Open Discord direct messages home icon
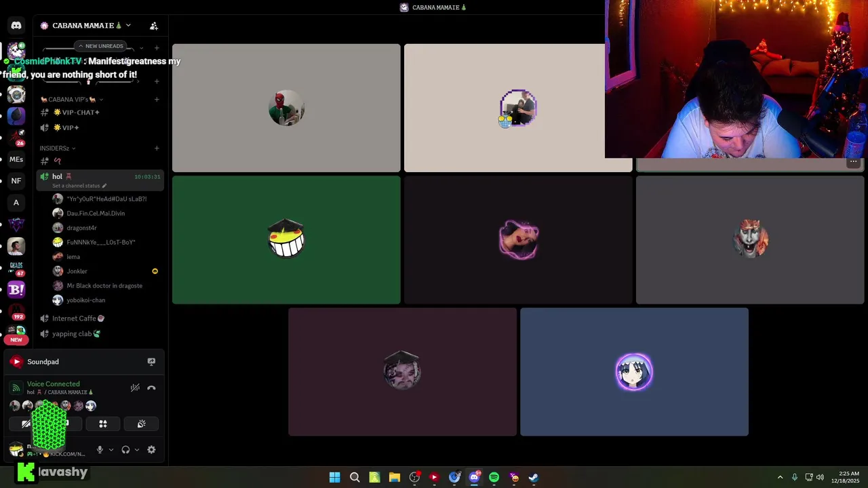The height and width of the screenshot is (488, 868). point(16,26)
